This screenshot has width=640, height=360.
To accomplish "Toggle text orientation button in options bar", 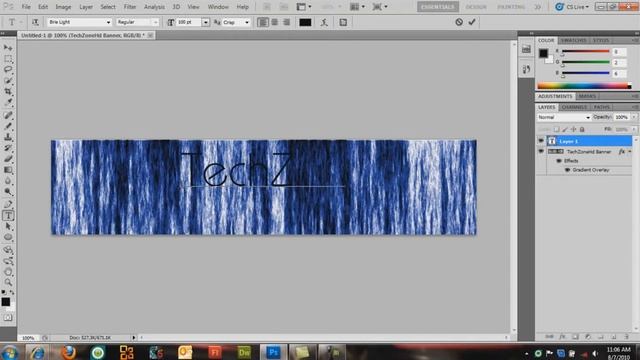I will [x=35, y=22].
